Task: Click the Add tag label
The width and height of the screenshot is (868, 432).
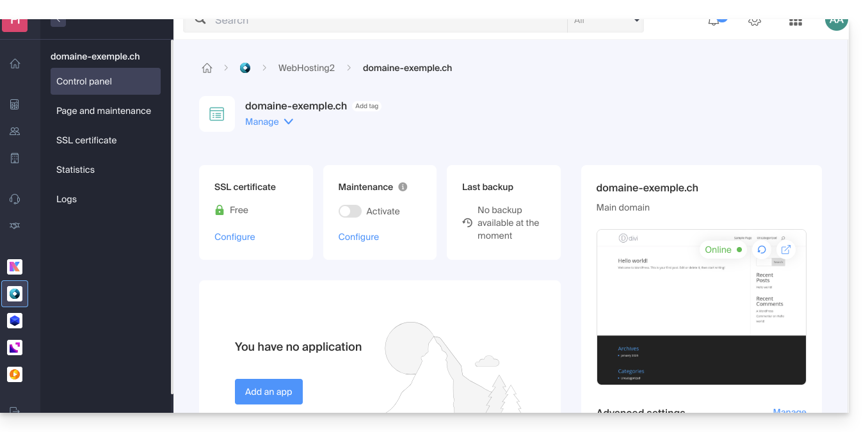Action: pyautogui.click(x=367, y=106)
